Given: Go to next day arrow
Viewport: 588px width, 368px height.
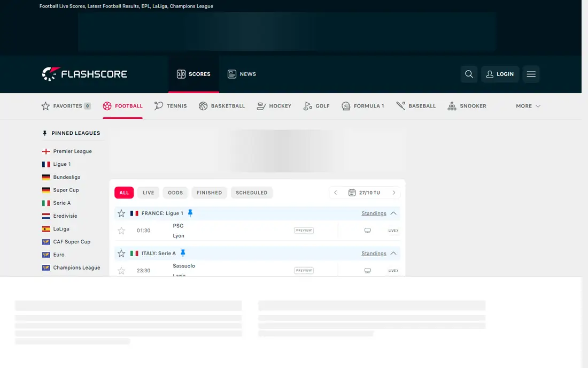Looking at the screenshot, I should click(394, 193).
